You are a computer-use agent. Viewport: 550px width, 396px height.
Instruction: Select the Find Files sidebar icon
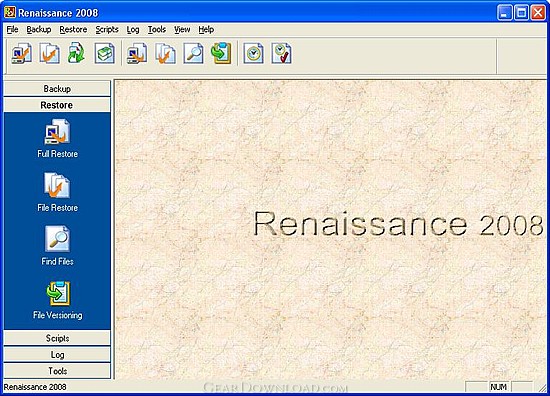(57, 239)
